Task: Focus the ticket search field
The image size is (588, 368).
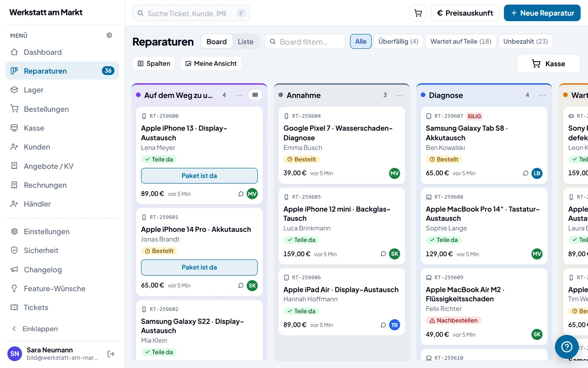Action: point(191,13)
